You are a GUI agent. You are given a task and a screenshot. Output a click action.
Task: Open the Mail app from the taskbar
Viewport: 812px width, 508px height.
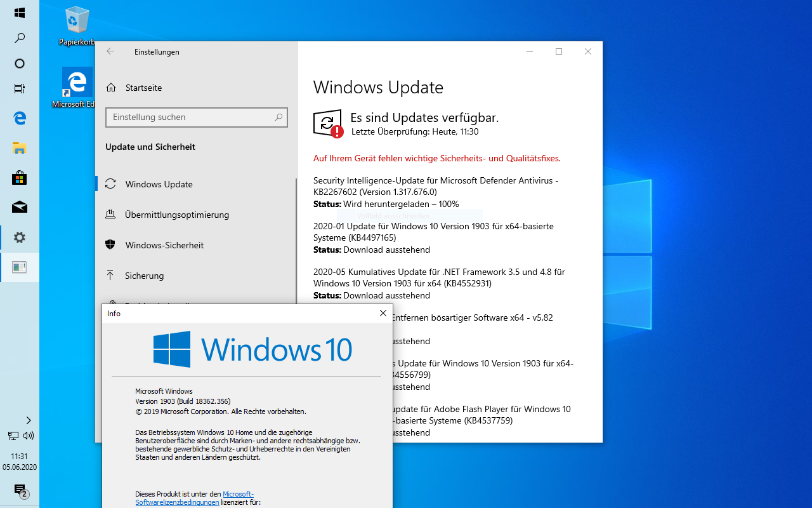coord(20,207)
